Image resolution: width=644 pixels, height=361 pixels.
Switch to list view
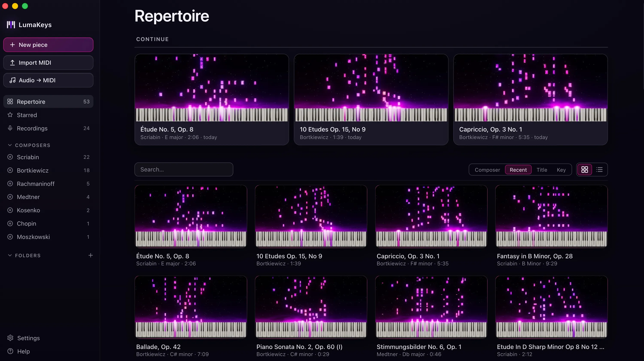(599, 170)
